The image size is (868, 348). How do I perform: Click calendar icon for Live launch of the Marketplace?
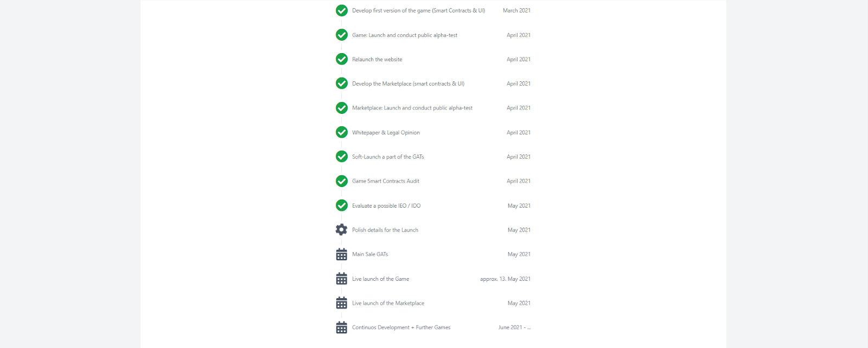coord(342,303)
